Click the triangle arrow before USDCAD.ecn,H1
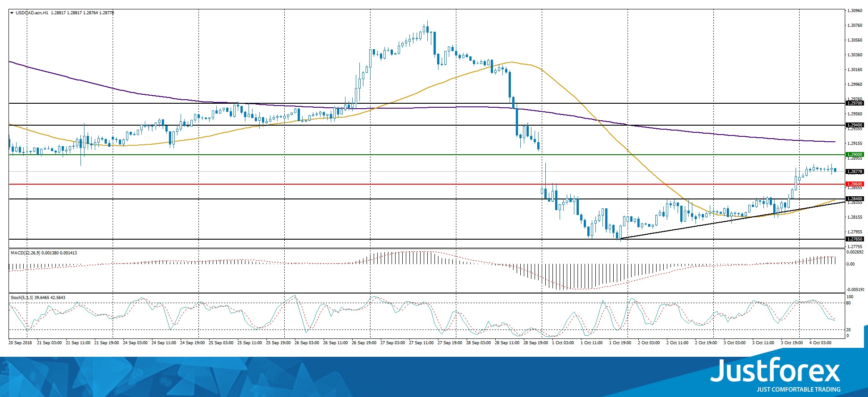This screenshot has height=397, width=868. pyautogui.click(x=12, y=13)
